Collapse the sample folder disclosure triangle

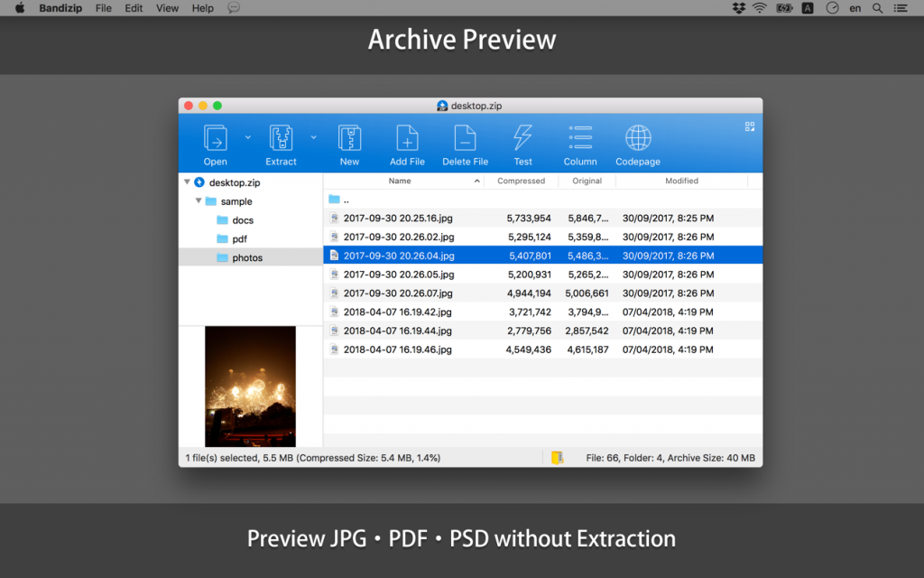pos(199,200)
